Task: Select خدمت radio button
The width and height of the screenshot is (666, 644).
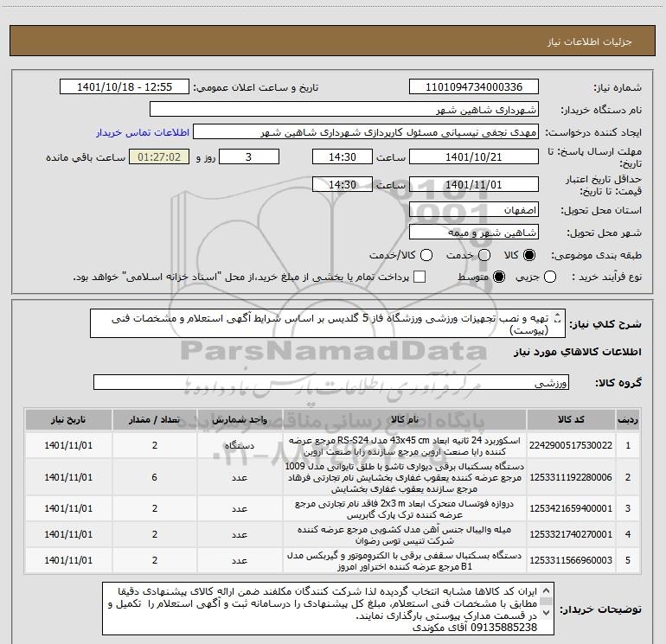Action: 484,255
